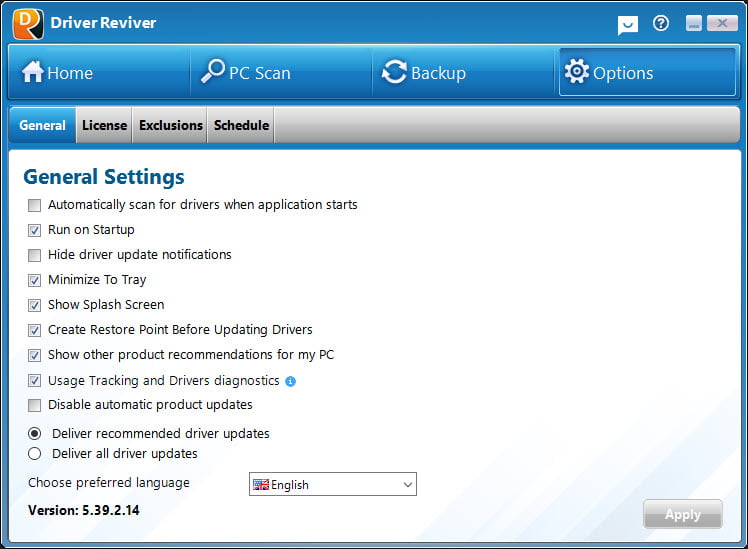Switch to the Backup tab

[x=463, y=73]
